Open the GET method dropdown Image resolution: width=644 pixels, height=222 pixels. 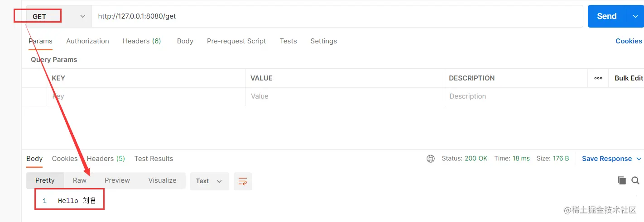(x=59, y=16)
